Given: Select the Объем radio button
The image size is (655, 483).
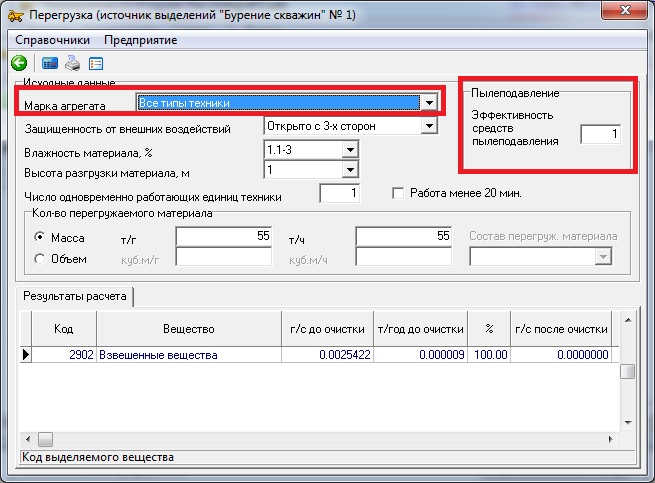Looking at the screenshot, I should pos(40,259).
